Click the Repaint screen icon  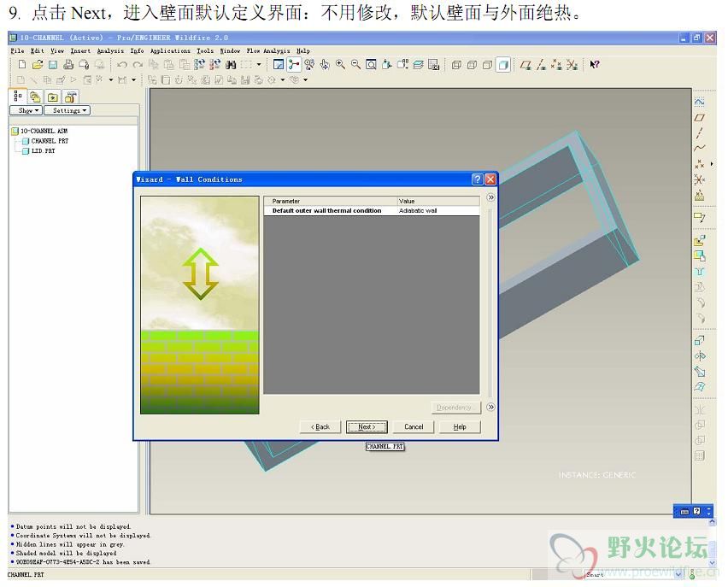coord(278,65)
